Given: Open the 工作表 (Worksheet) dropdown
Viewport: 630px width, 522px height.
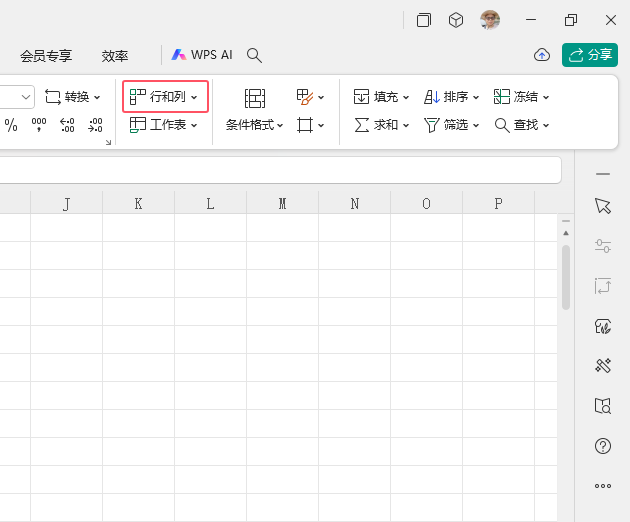Looking at the screenshot, I should [x=164, y=125].
